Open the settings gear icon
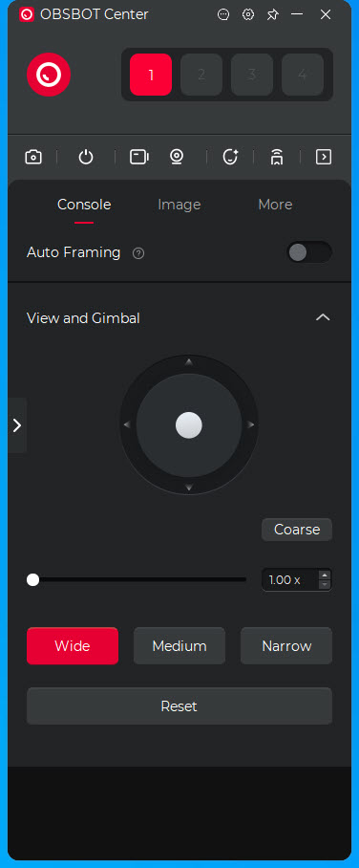Viewport: 359px width, 868px height. pyautogui.click(x=248, y=15)
